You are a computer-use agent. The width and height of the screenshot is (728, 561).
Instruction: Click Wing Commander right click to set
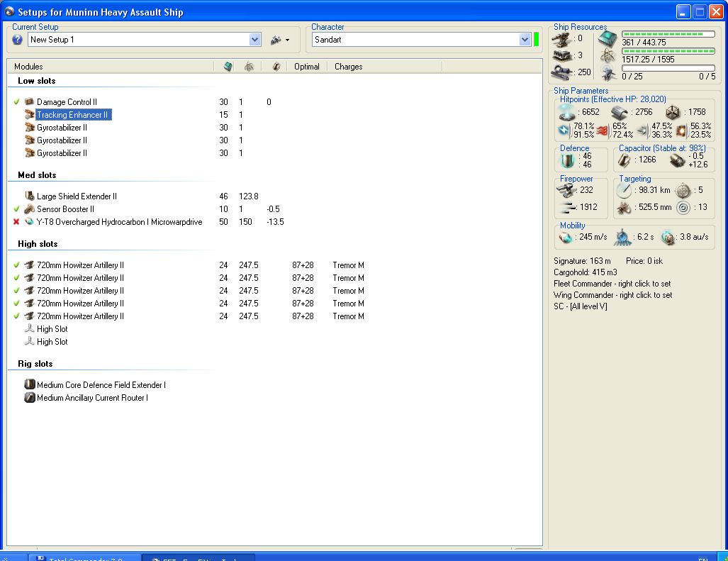[x=613, y=295]
